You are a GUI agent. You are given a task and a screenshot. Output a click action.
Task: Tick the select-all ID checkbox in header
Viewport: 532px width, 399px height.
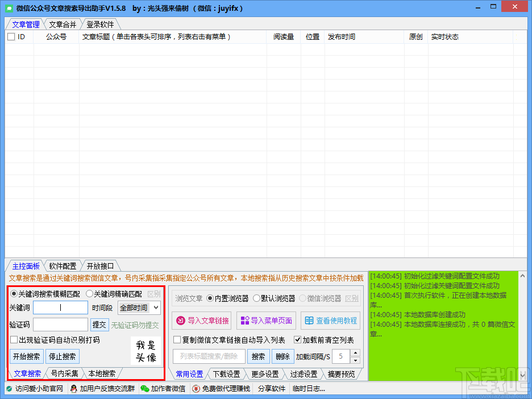11,37
